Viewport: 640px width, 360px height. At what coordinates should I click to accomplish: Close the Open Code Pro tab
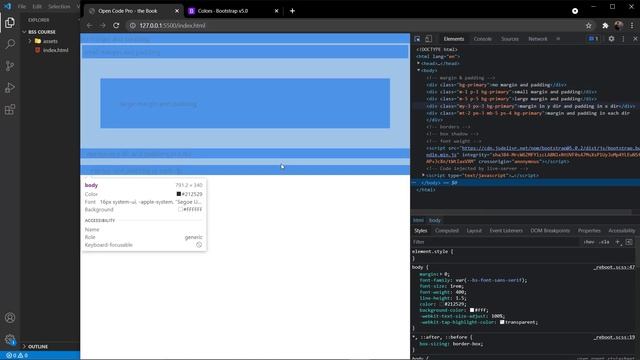click(x=177, y=11)
